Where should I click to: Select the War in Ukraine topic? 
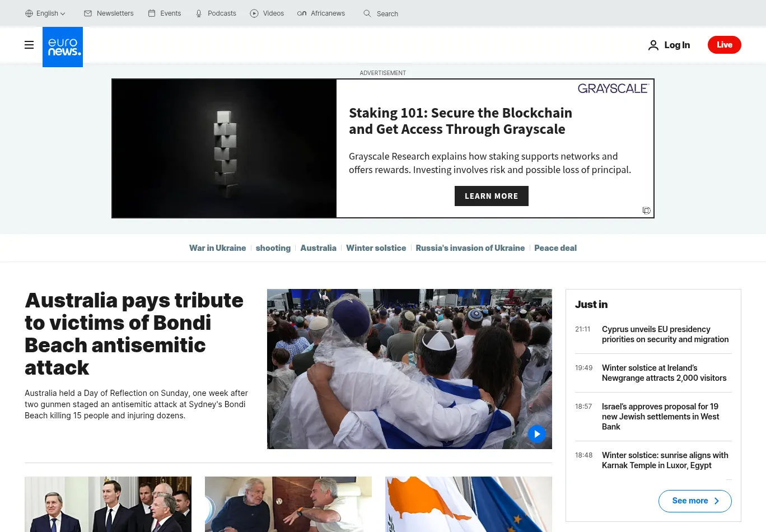(x=217, y=248)
